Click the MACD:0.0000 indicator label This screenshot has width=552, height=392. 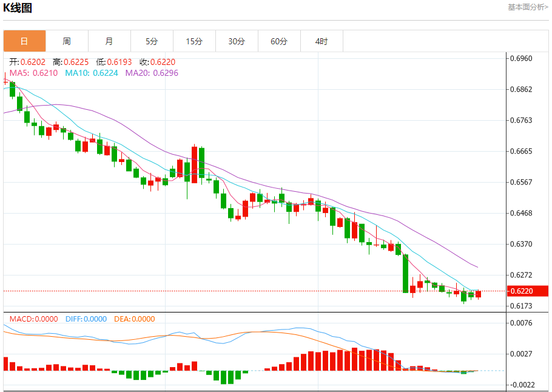[x=33, y=319]
